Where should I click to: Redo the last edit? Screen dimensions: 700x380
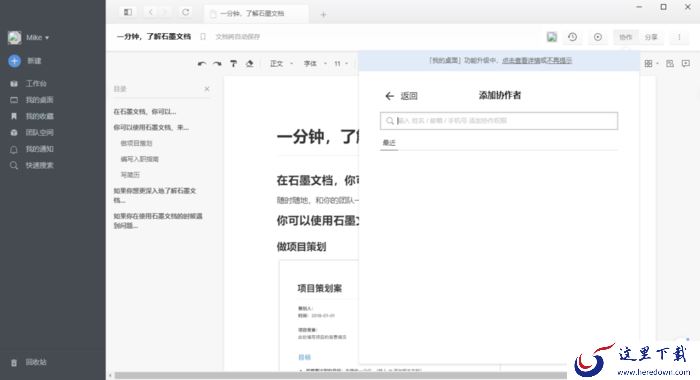pos(217,64)
